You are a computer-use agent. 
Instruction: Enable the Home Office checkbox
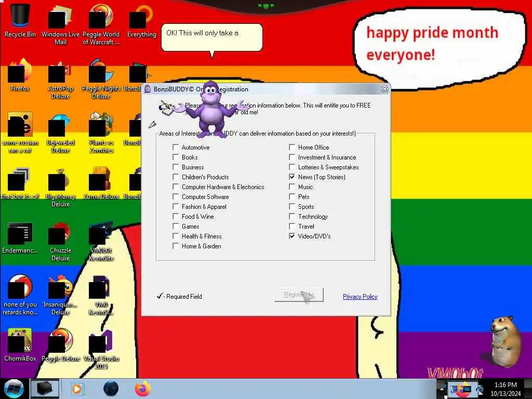pos(292,147)
